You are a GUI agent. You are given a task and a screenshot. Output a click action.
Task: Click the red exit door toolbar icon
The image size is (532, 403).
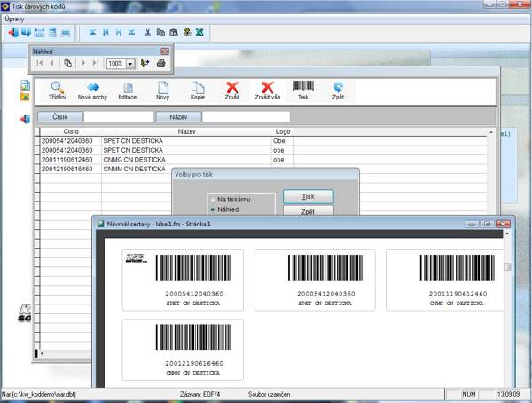pos(13,33)
